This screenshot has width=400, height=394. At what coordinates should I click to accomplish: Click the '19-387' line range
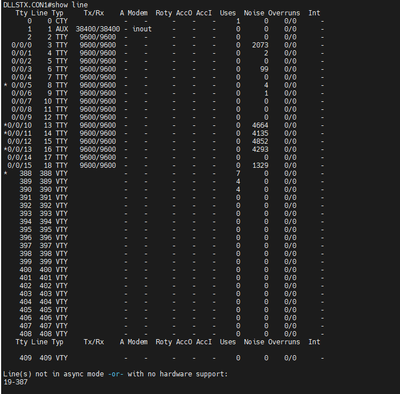click(16, 382)
